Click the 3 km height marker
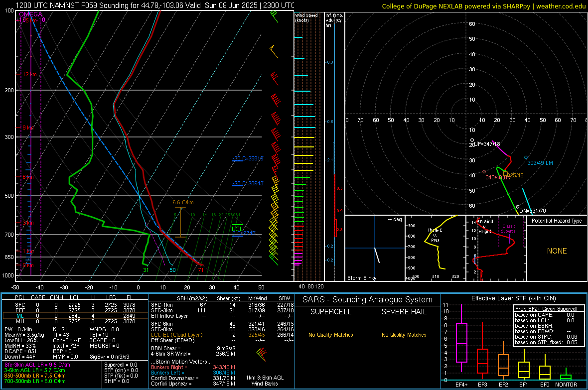Image resolution: width=588 pixels, height=390 pixels. click(28, 223)
